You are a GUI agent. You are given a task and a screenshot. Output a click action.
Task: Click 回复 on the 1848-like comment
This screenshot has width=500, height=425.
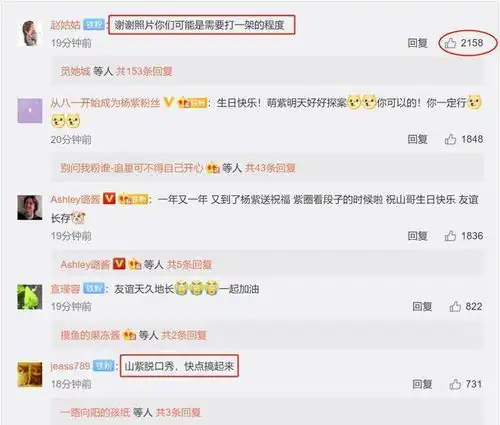pos(417,139)
